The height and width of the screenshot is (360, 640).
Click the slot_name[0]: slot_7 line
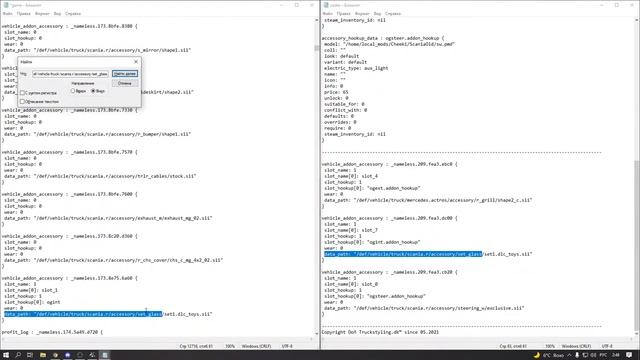[351, 230]
